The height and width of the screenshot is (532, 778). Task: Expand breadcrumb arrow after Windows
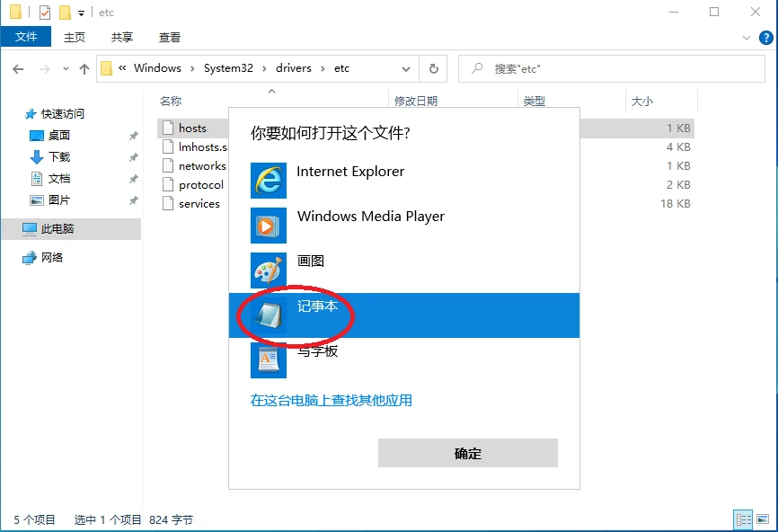pyautogui.click(x=192, y=68)
